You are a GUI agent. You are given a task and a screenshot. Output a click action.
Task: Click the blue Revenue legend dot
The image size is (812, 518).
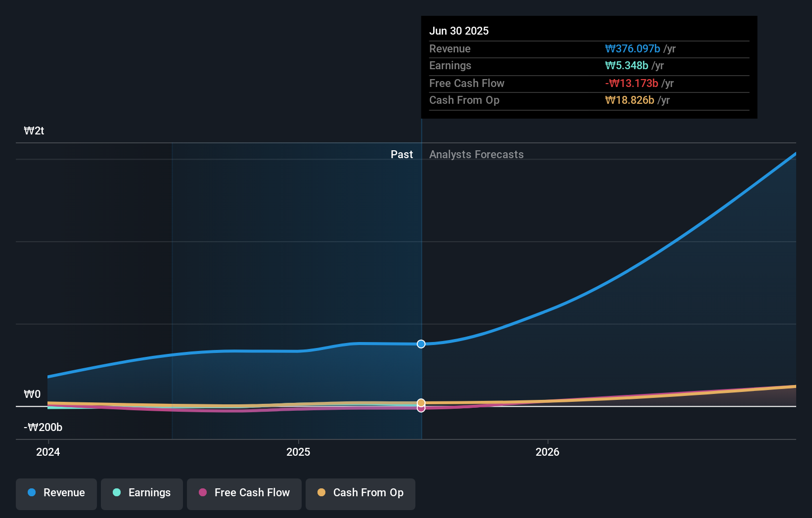click(x=31, y=493)
